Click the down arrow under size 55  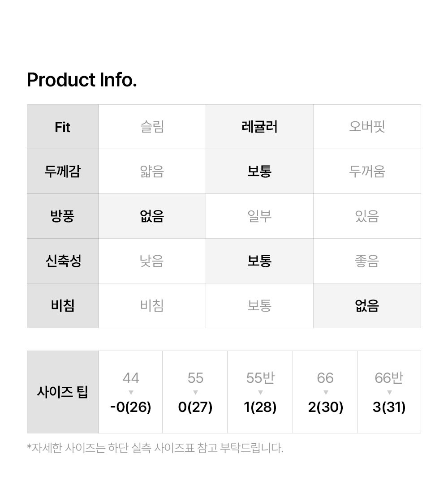point(195,393)
